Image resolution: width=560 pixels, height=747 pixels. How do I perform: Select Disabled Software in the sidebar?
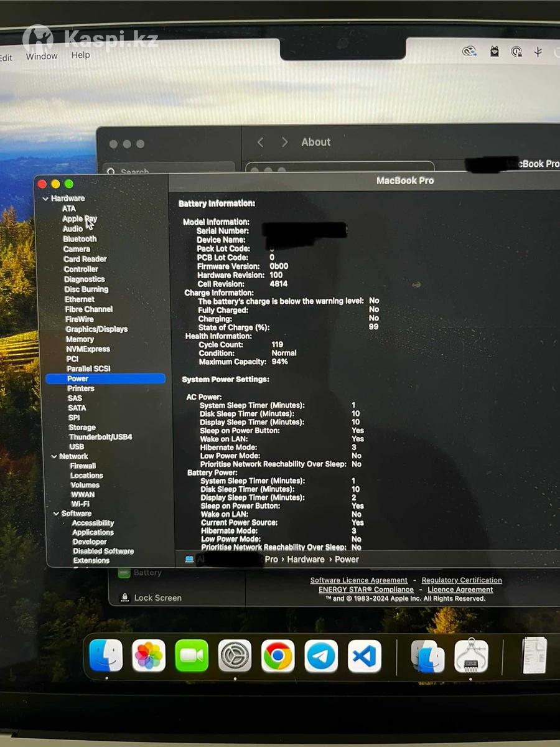pos(103,551)
